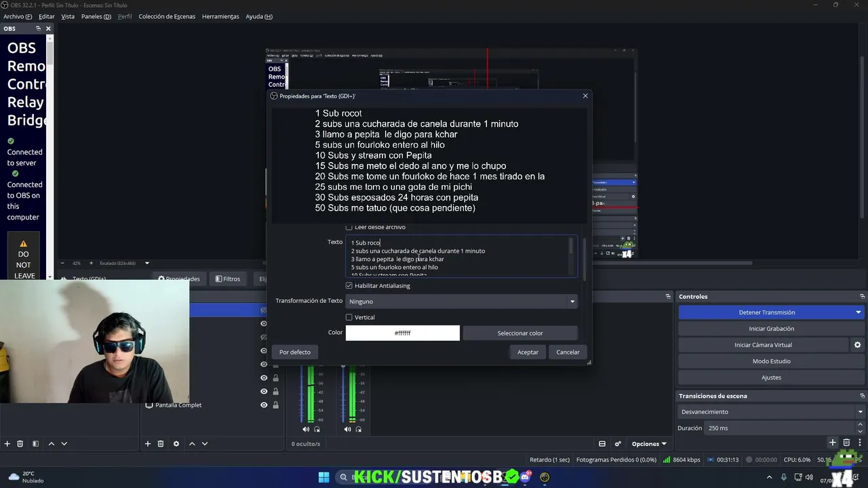
Task: Toggle visibility eye of Pantalla Complet source
Action: pyautogui.click(x=264, y=405)
